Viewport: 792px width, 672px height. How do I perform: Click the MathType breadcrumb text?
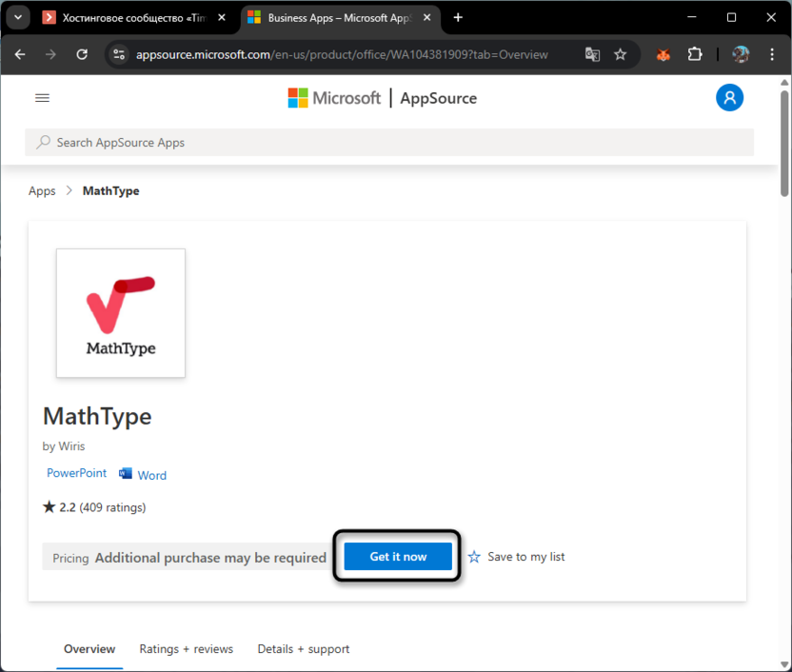(111, 191)
